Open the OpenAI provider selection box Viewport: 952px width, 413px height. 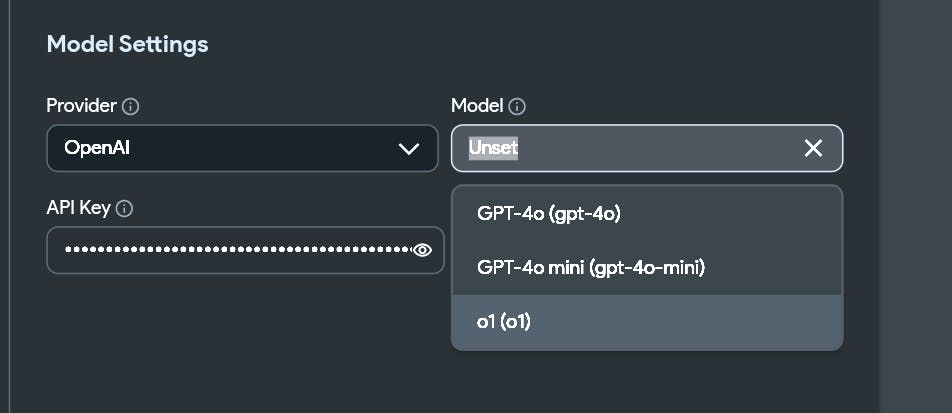[x=242, y=148]
